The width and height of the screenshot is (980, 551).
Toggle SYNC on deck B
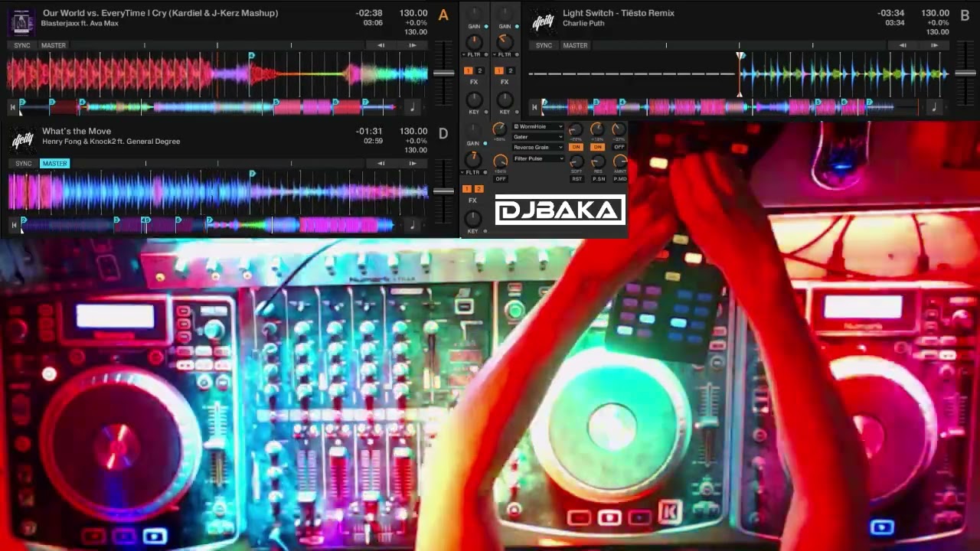tap(544, 45)
